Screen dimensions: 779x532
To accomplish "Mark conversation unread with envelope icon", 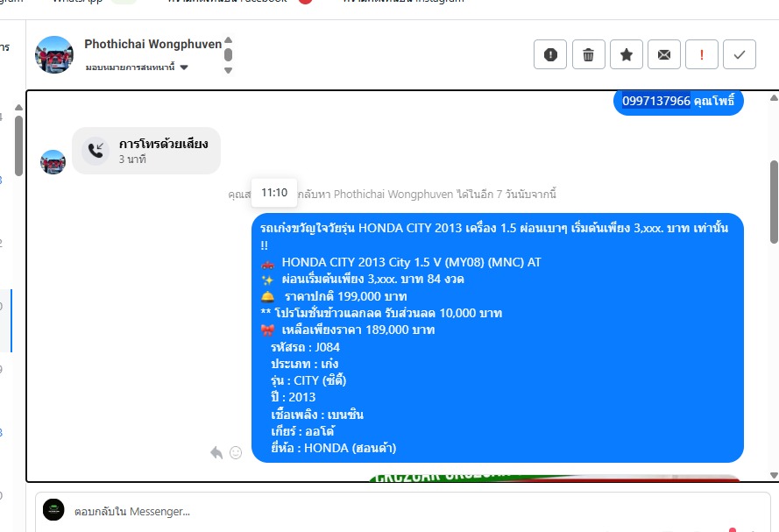I will point(663,54).
